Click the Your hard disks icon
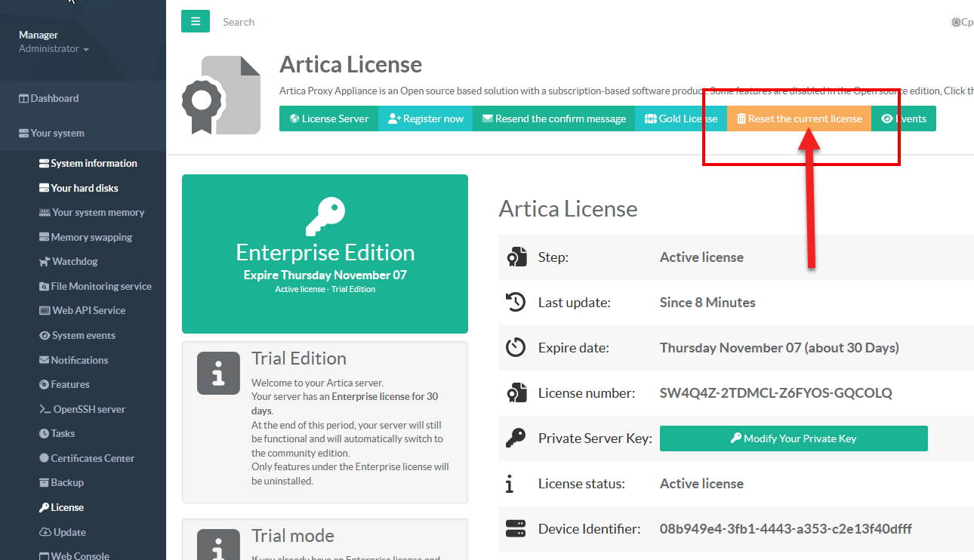This screenshot has height=560, width=974. pos(45,188)
